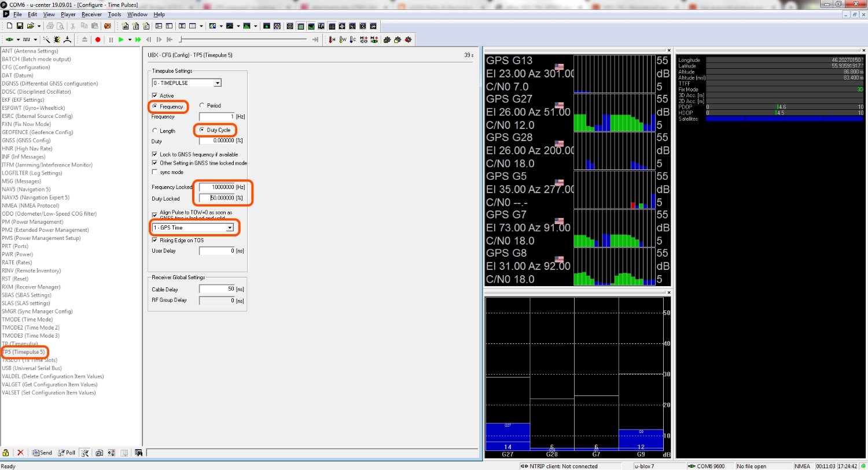Select the Period radio button

pos(202,105)
